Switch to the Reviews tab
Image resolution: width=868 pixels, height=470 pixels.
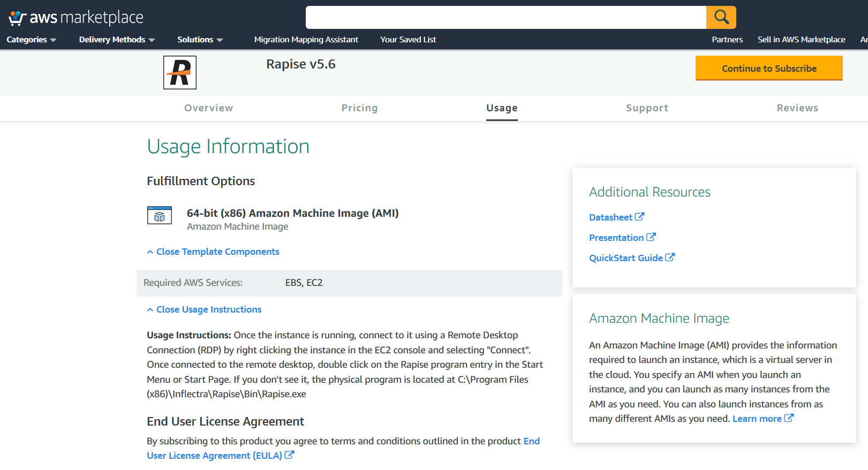(797, 108)
